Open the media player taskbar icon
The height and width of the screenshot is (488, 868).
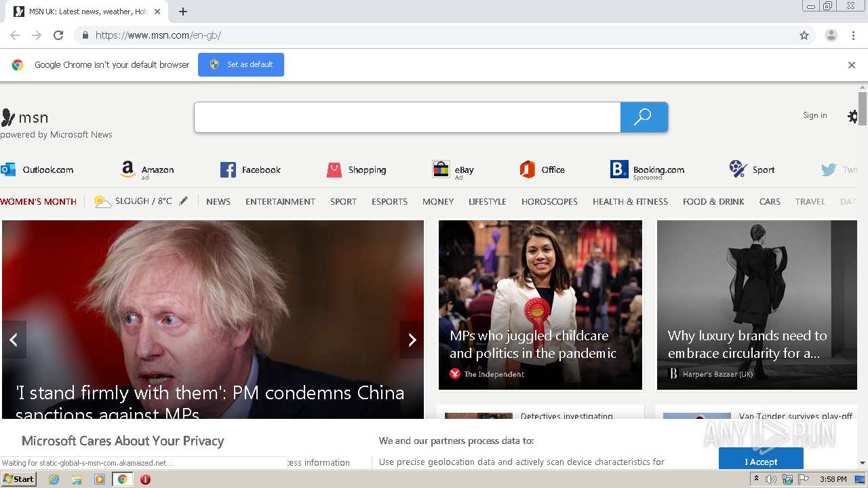100,479
